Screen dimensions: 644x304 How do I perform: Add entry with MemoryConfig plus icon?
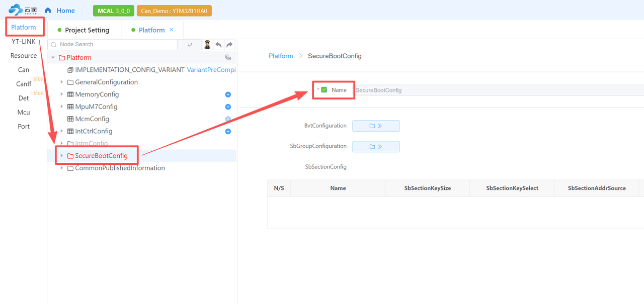[228, 94]
